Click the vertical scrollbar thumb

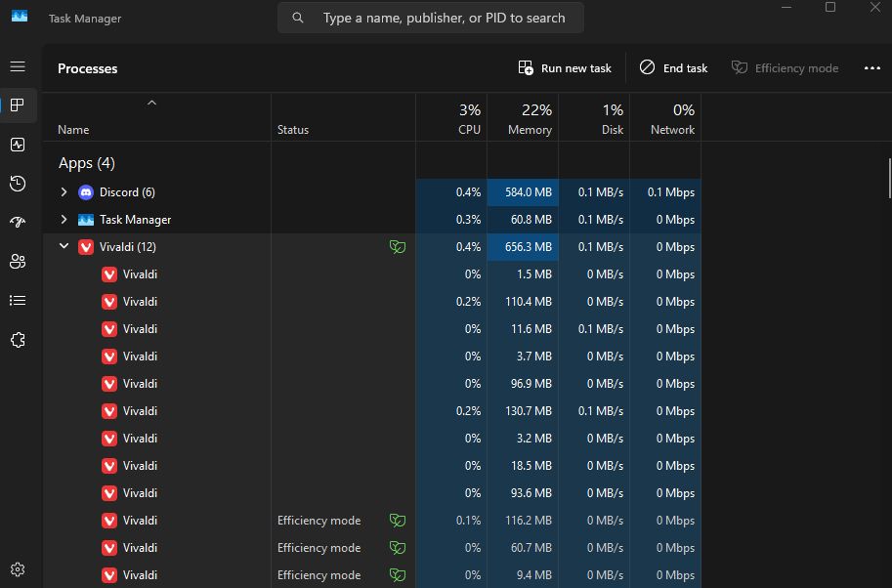(x=889, y=179)
